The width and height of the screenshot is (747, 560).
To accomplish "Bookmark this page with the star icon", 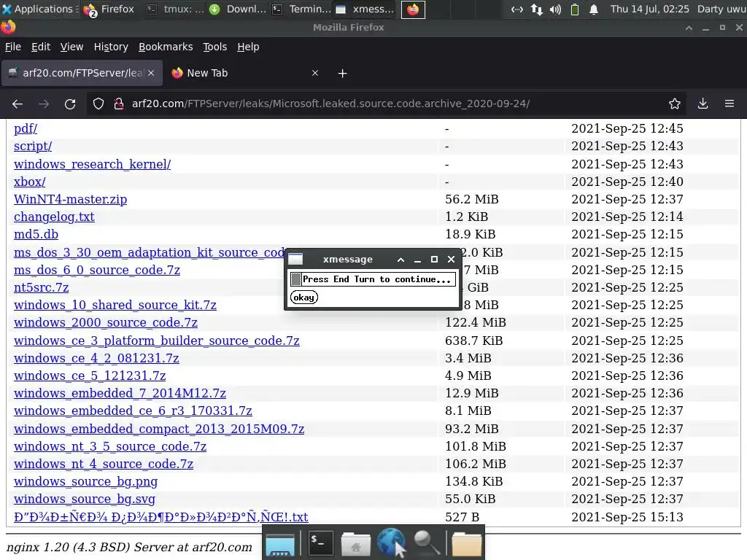I will [675, 104].
